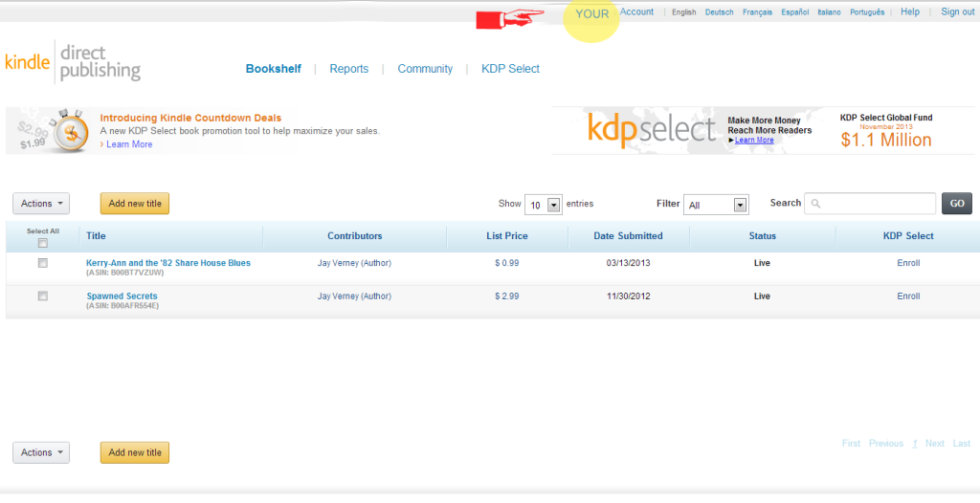
Task: Enroll Spawned Secrets in KDP Select
Action: click(909, 296)
